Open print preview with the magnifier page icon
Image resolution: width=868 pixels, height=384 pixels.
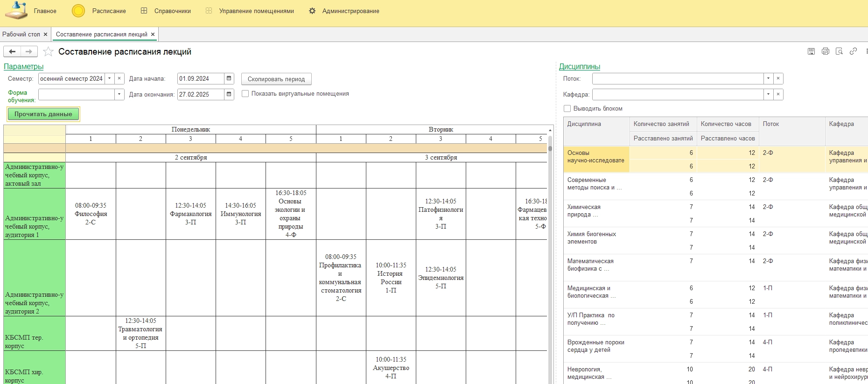(839, 51)
